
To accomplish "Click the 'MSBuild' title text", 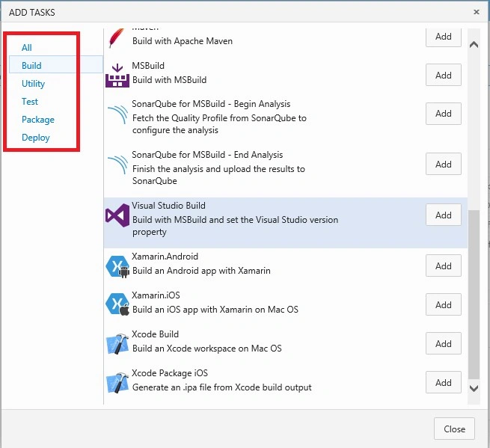I will (148, 66).
